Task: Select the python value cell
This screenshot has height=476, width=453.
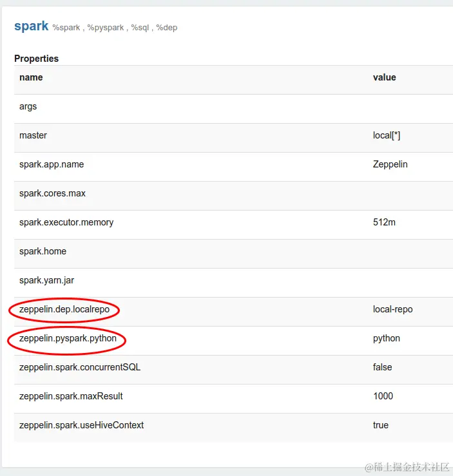Action: [387, 339]
